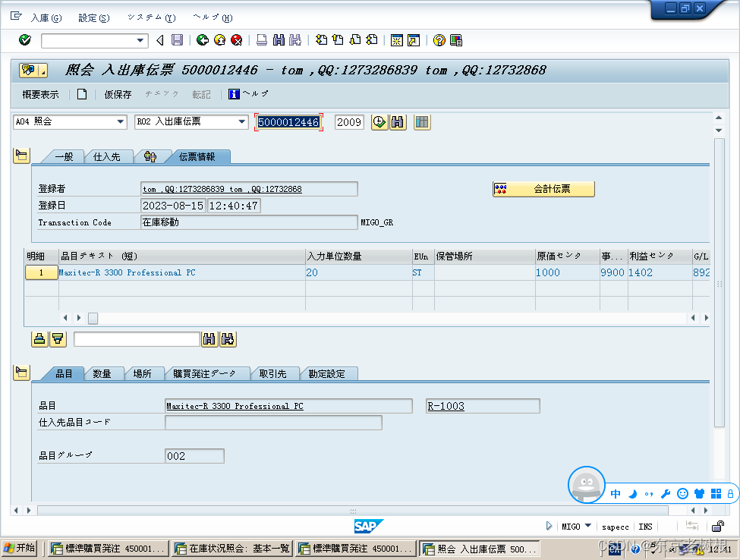Open the システム menu
The image size is (740, 560).
[152, 18]
